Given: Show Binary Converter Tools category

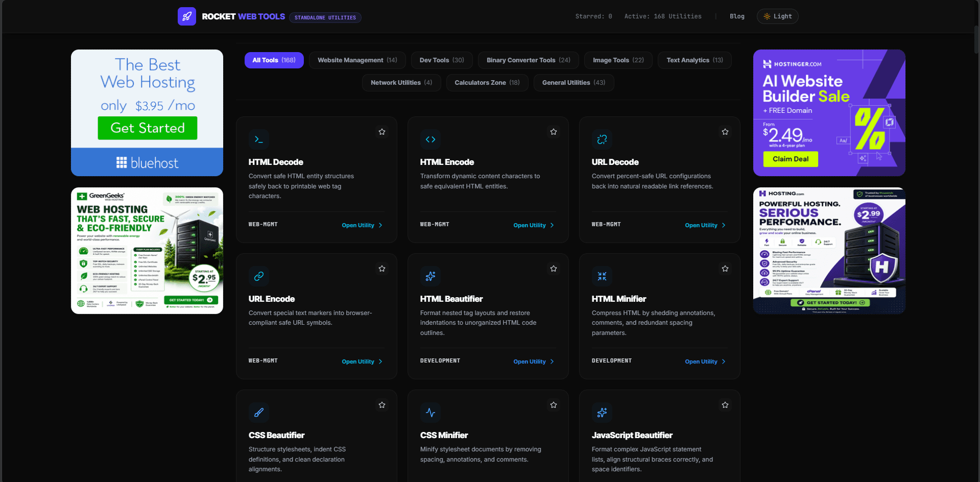Looking at the screenshot, I should (x=528, y=60).
